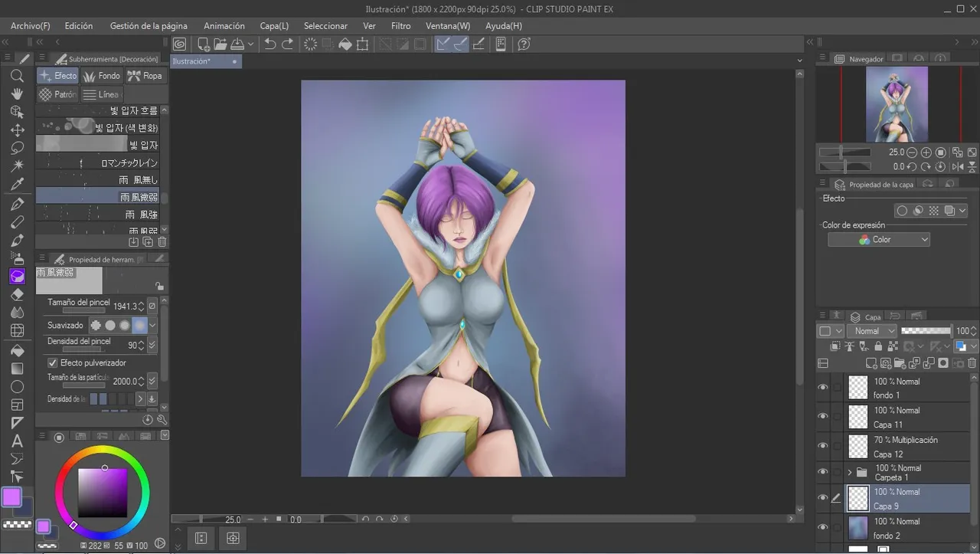Screen dimensions: 980x554
Task: Delete the selected sub tool trash icon
Action: pos(162,242)
